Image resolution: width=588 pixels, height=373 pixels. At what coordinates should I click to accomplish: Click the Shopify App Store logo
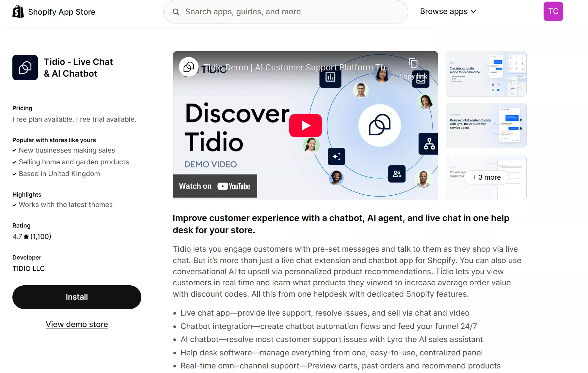pos(54,11)
